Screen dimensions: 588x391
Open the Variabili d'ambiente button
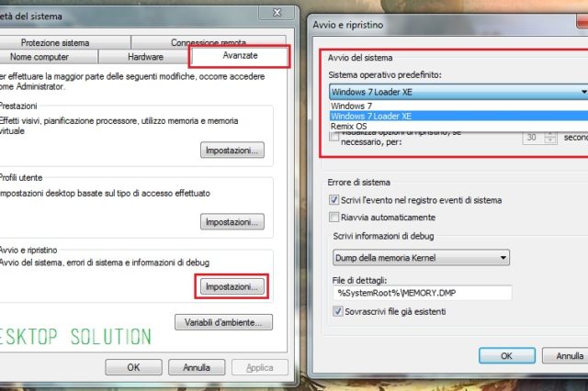coord(223,322)
